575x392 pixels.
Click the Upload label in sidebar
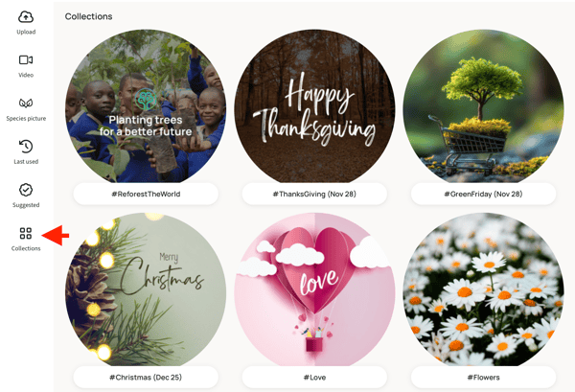point(26,32)
